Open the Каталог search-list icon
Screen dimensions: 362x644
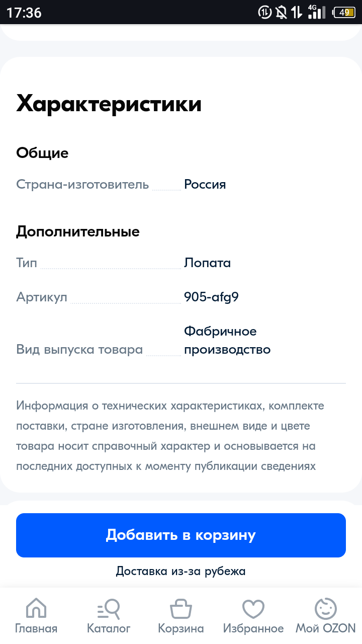click(x=109, y=609)
